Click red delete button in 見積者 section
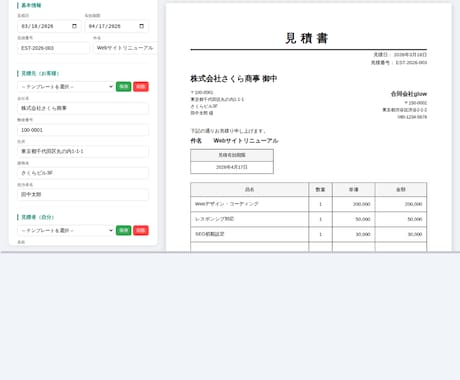The image size is (460, 380). (x=141, y=230)
